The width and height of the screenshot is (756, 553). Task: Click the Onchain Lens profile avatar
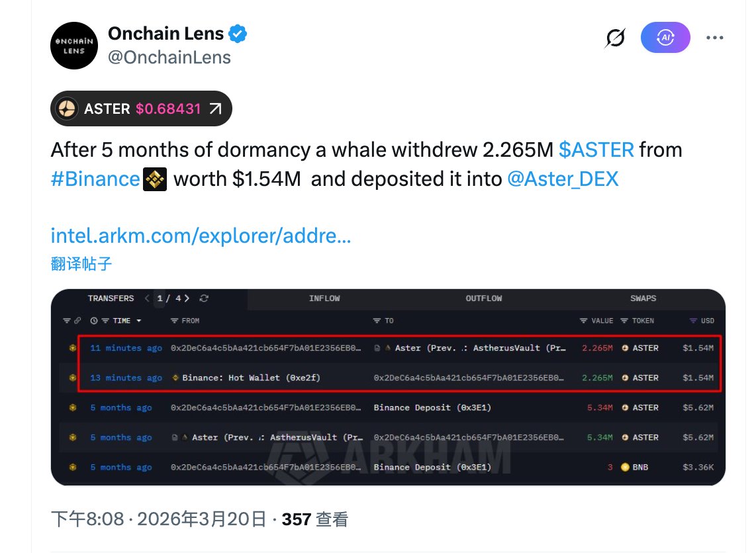(75, 46)
